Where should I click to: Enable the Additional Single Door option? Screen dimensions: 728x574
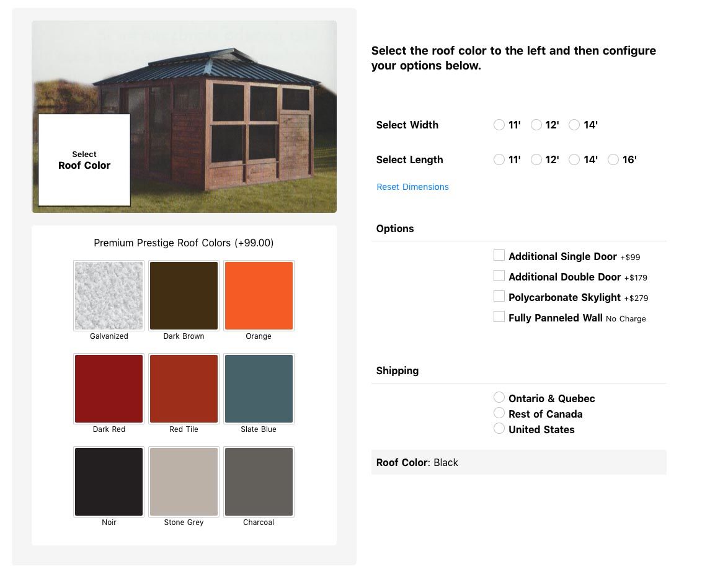(x=499, y=255)
